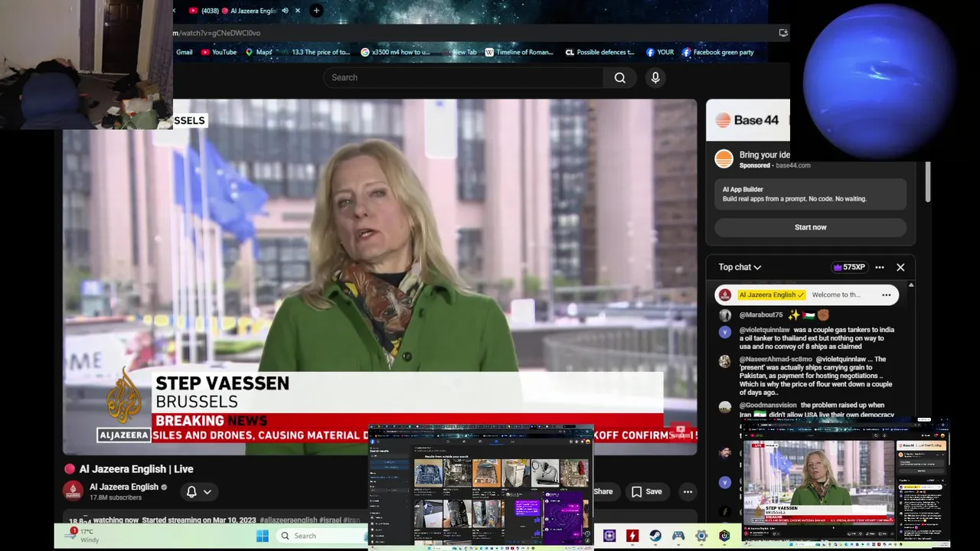The width and height of the screenshot is (980, 551).
Task: Click the Base 44 ad logo
Action: point(747,120)
